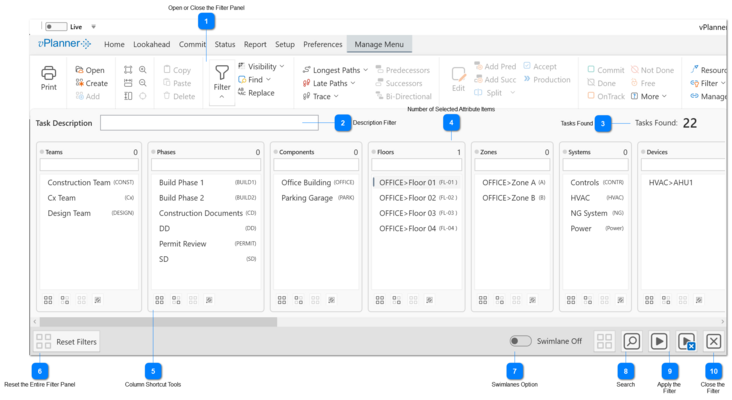The width and height of the screenshot is (732, 400).
Task: Click Reset Filters button
Action: (66, 342)
